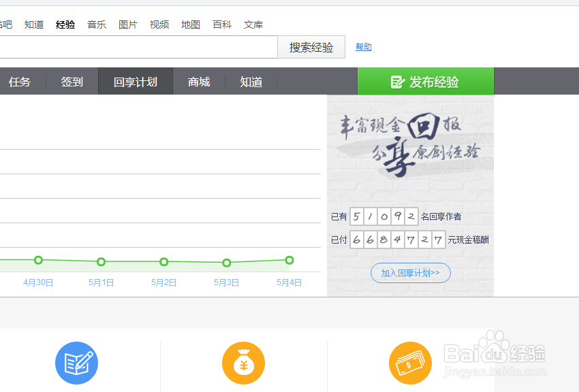Open the 文库 menu item
The height and width of the screenshot is (392, 579).
(253, 24)
